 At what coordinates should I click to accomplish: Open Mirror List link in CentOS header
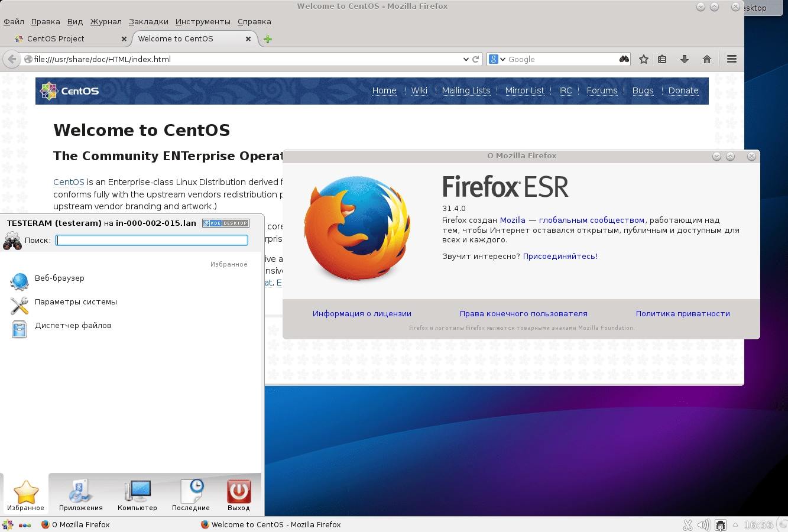coord(525,90)
